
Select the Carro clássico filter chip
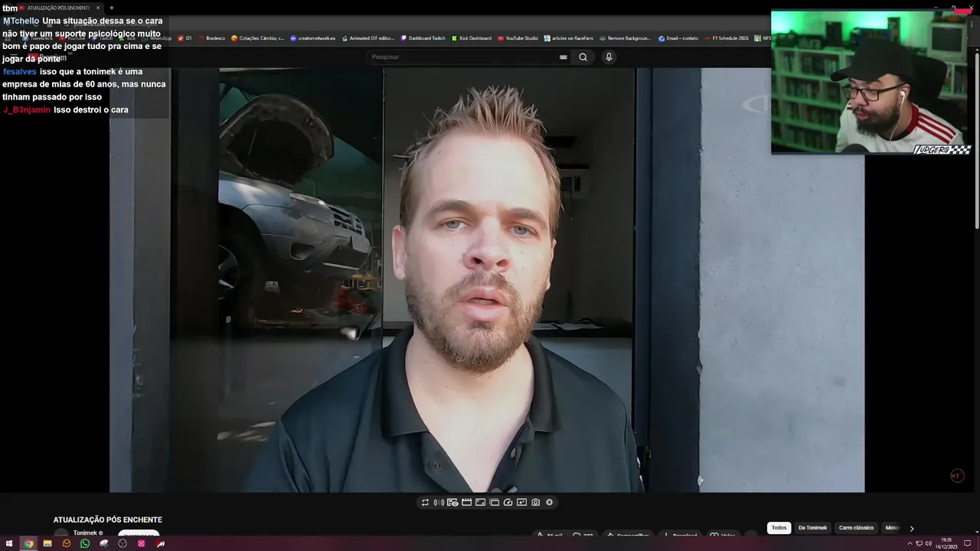[x=856, y=528]
